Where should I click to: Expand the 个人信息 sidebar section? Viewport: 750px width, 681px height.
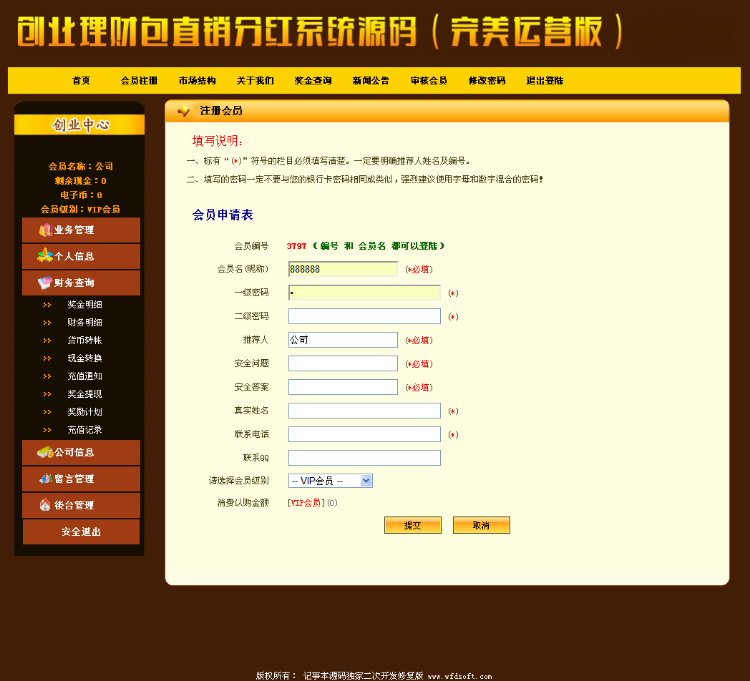tap(81, 256)
